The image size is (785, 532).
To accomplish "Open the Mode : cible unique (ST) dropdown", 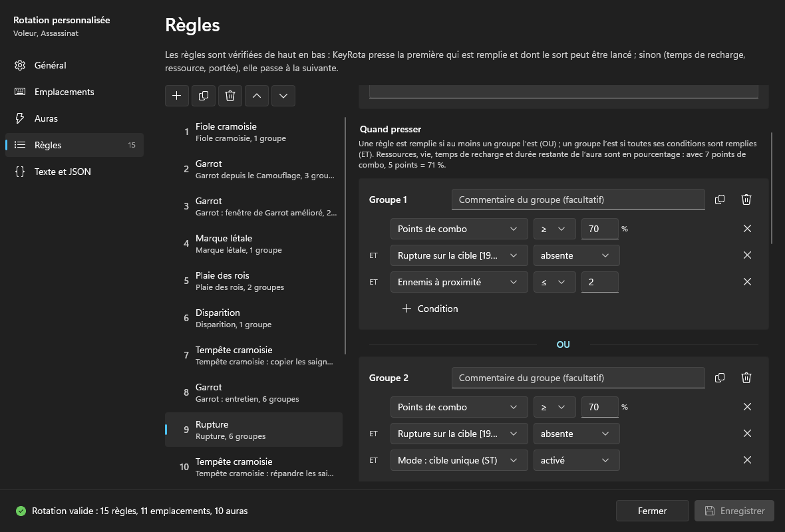I will click(459, 460).
